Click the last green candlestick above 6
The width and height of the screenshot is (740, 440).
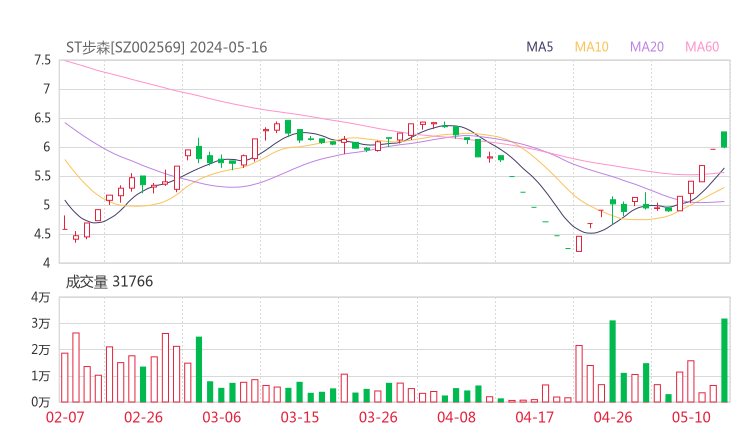[x=724, y=140]
